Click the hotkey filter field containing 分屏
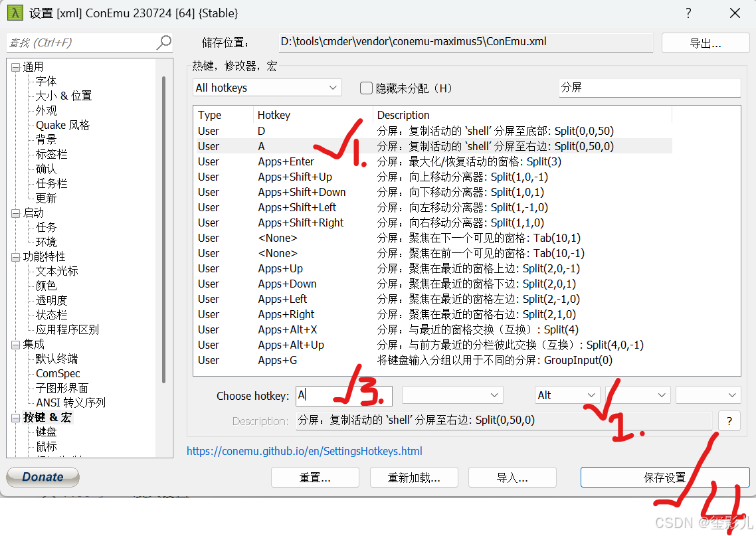The height and width of the screenshot is (536, 756). [650, 88]
